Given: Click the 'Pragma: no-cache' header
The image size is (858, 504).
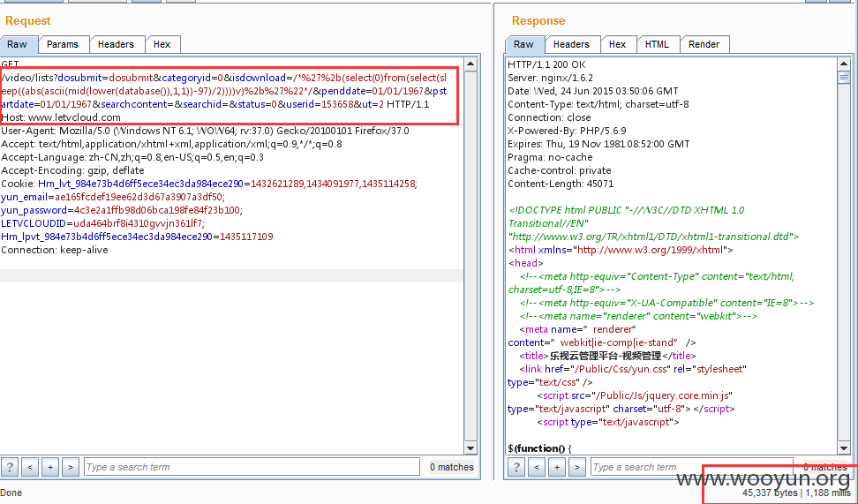Looking at the screenshot, I should pos(548,157).
